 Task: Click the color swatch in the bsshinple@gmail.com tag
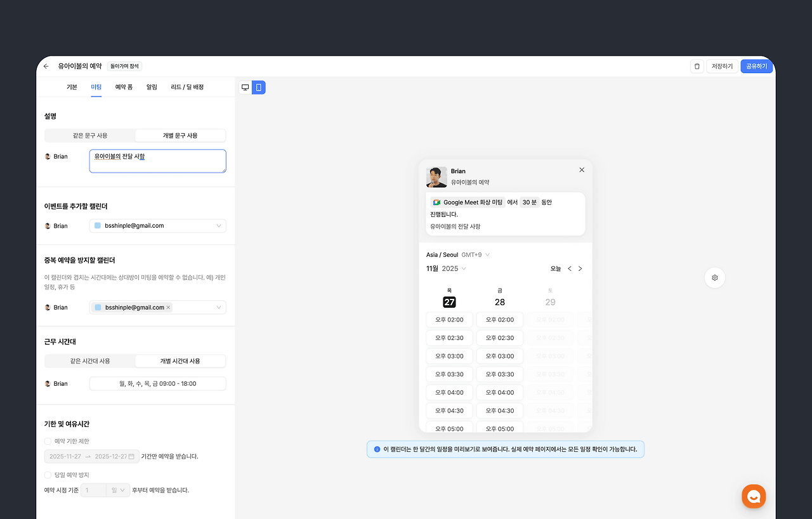point(98,308)
